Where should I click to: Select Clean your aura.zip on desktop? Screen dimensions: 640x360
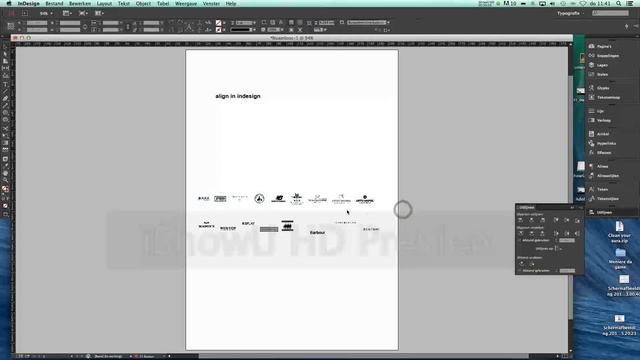click(619, 232)
